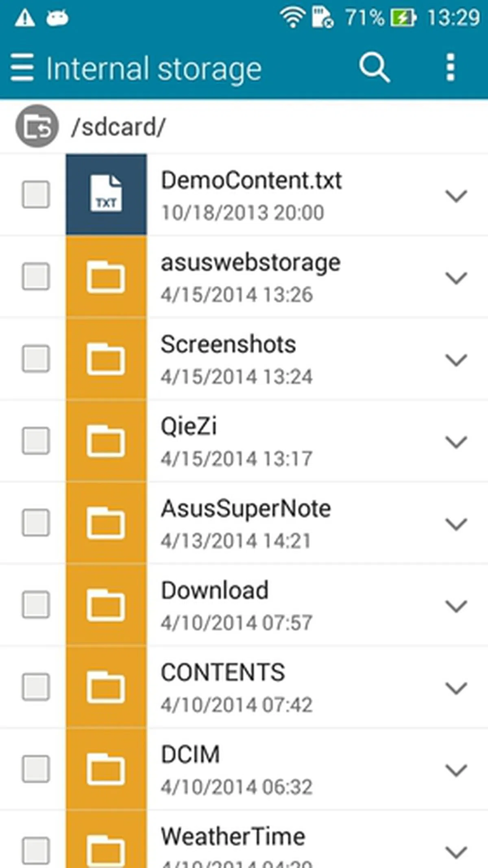Tick the Download folder checkbox
This screenshot has height=868, width=488.
point(36,605)
